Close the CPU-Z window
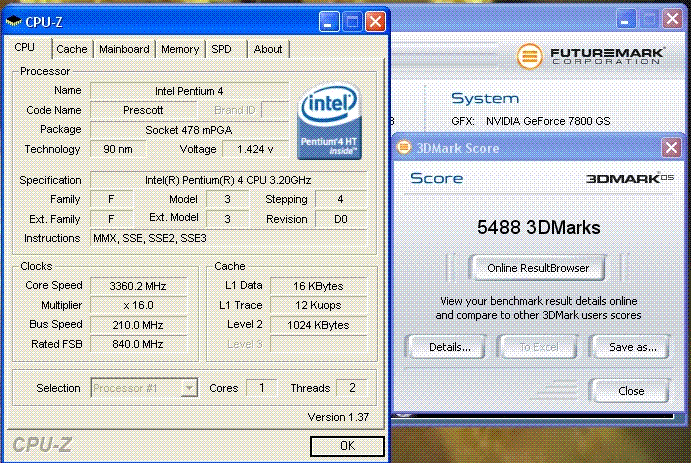The width and height of the screenshot is (691, 463). pos(375,21)
